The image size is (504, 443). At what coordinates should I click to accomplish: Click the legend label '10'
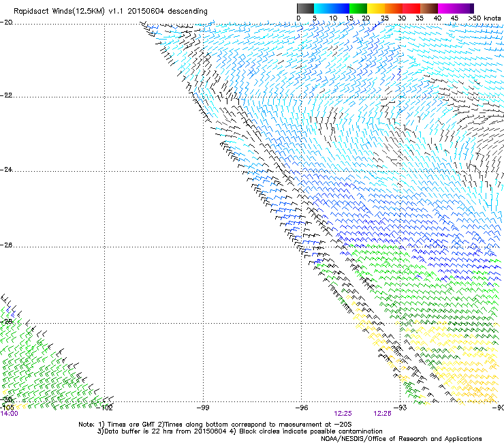333,18
